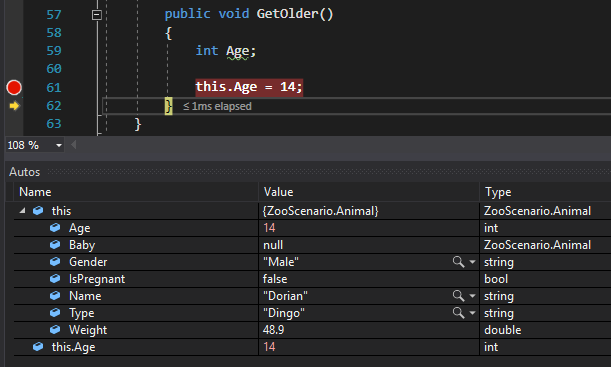Collapse the GetOlder method outline box
This screenshot has width=611, height=367.
(97, 15)
